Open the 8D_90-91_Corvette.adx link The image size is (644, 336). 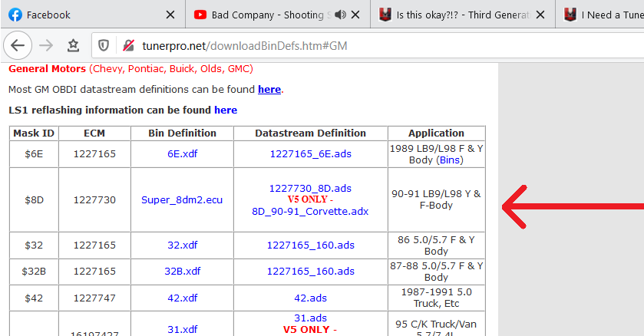[310, 211]
